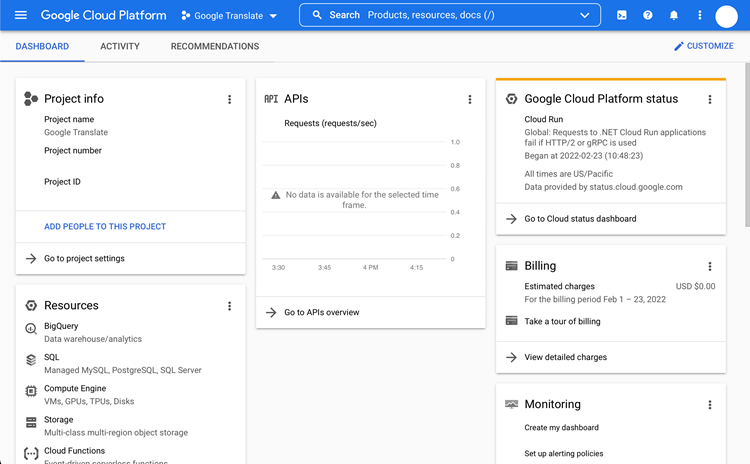The height and width of the screenshot is (464, 750).
Task: Go to APIs overview link
Action: click(x=322, y=312)
